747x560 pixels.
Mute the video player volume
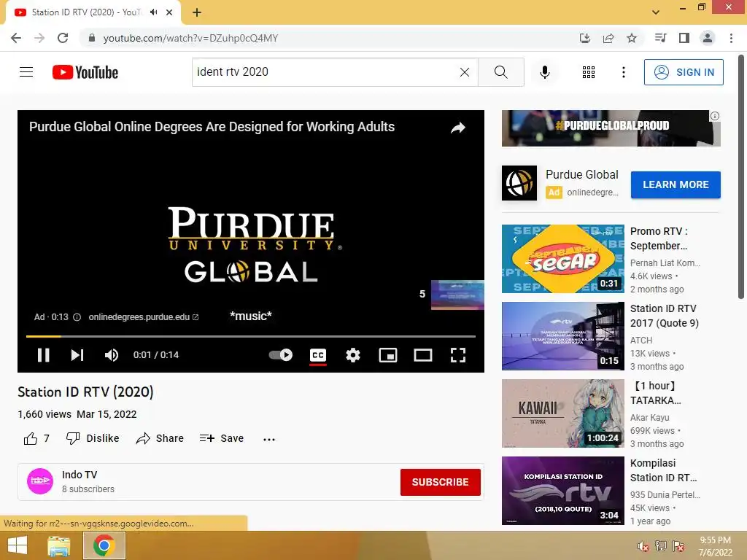112,355
